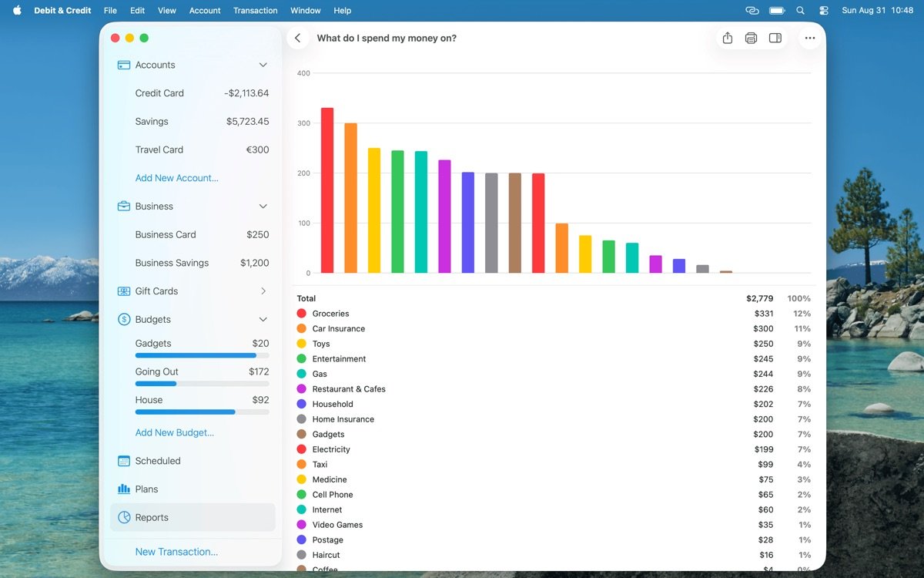Click the print report icon
The height and width of the screenshot is (578, 924).
751,38
